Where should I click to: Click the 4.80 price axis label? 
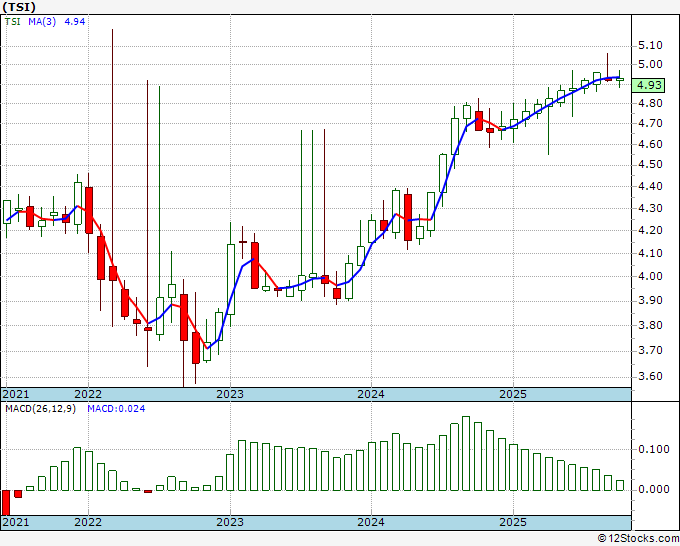tap(650, 104)
